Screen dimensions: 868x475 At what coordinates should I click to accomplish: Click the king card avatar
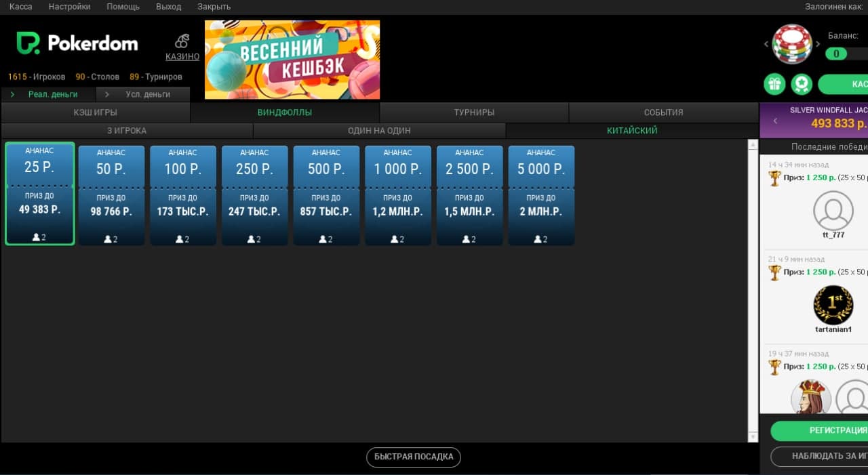(811, 397)
